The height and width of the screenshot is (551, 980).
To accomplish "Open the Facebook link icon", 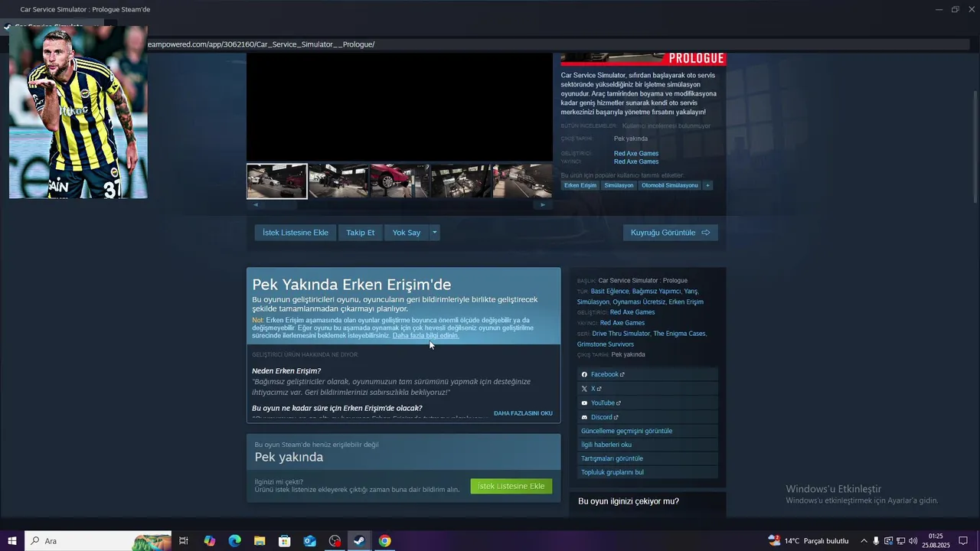I will [584, 374].
